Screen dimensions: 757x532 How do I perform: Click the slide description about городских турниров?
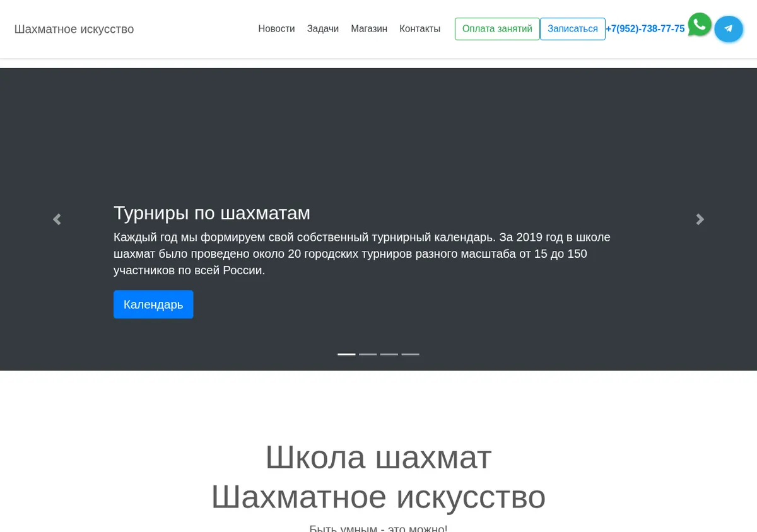point(362,254)
